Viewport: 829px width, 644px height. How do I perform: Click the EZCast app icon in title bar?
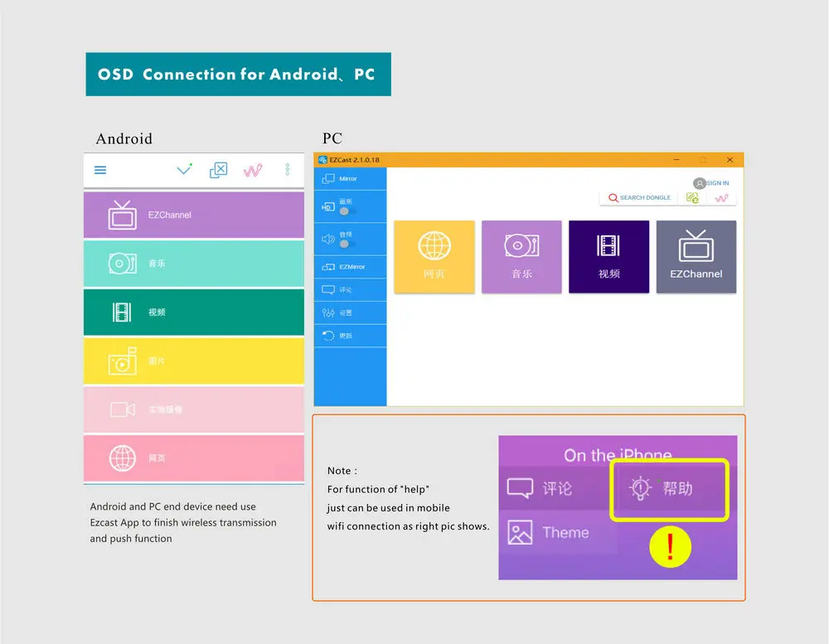point(322,160)
